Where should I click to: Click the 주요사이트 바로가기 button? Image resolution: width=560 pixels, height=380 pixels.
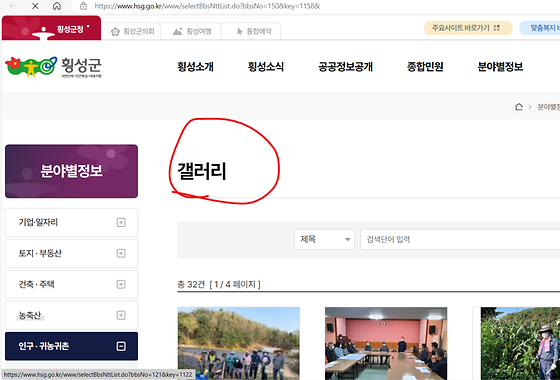[468, 28]
